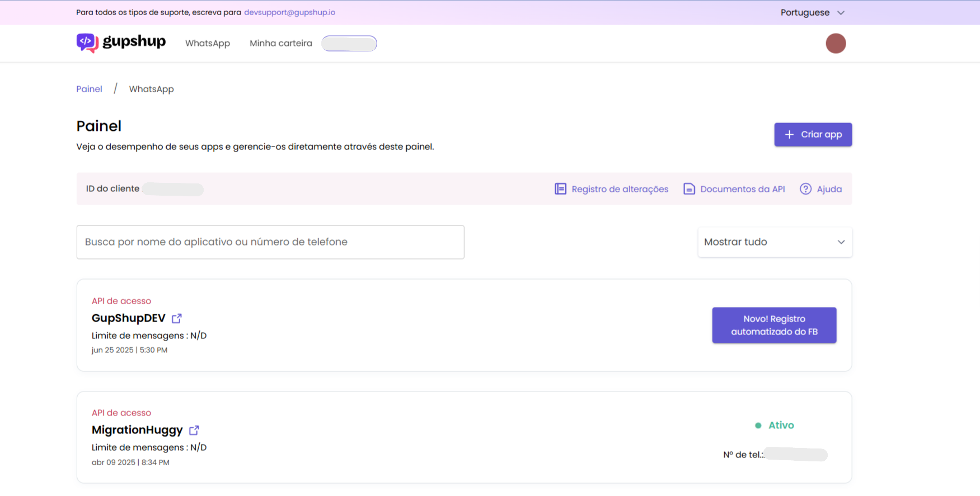Image resolution: width=980 pixels, height=496 pixels.
Task: Click the MigrationHuggy phone number value
Action: tap(796, 455)
